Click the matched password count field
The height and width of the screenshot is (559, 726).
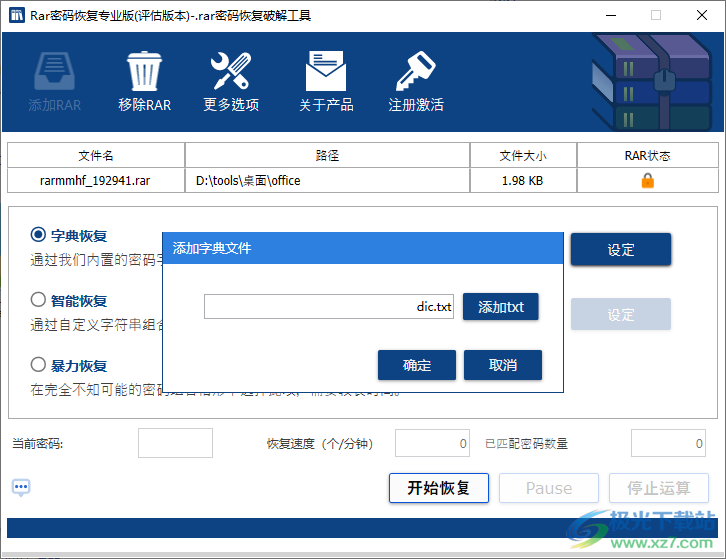click(668, 443)
